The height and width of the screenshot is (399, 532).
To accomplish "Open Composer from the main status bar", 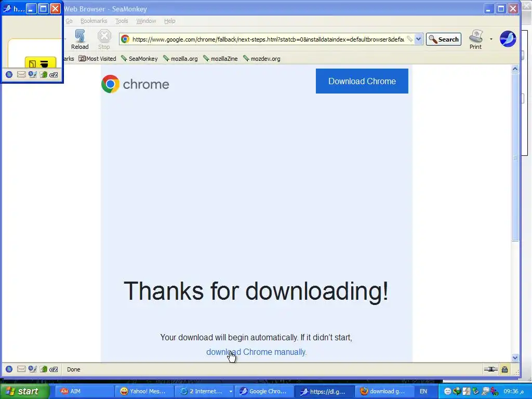I will tap(32, 369).
